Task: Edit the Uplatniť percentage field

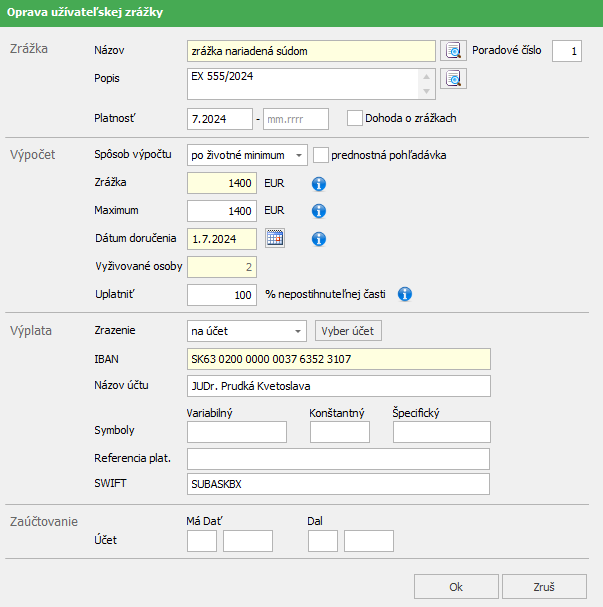Action: (x=222, y=295)
